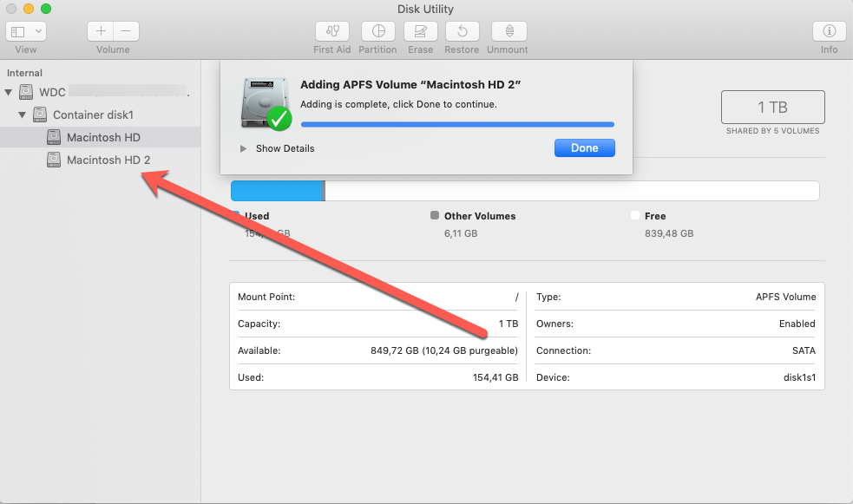Collapse Container disk1 in sidebar
Screen dimensions: 853x504
click(23, 114)
